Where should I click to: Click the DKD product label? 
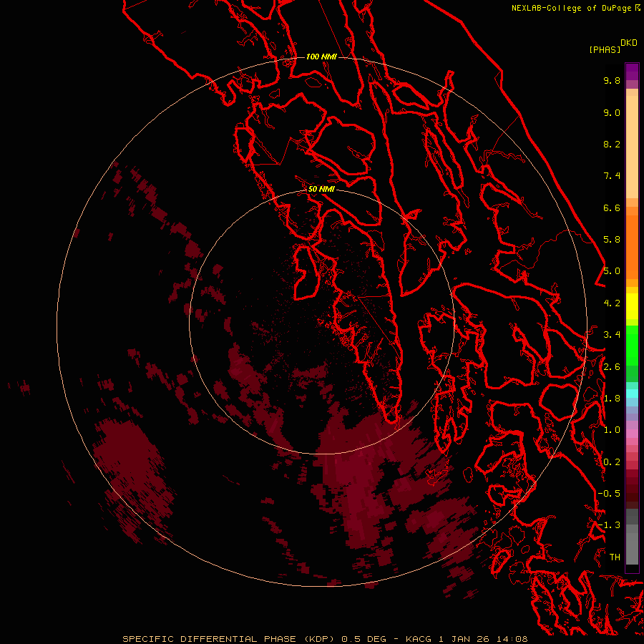coord(629,43)
